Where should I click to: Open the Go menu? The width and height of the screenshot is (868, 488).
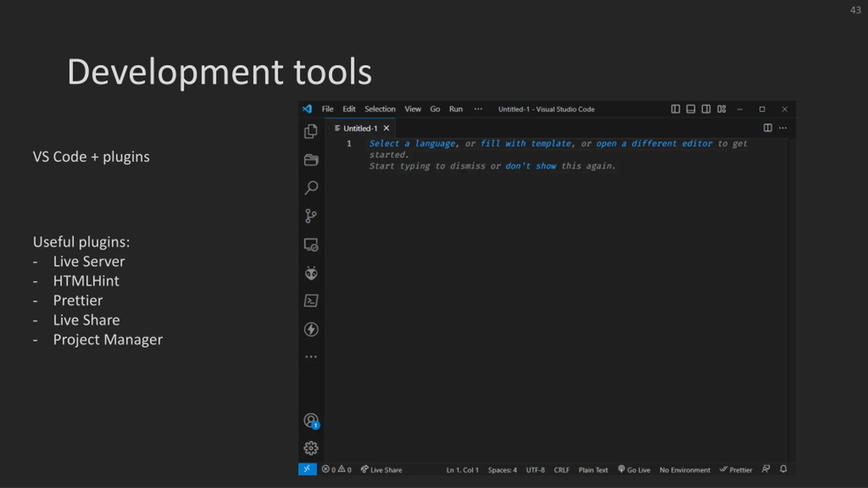coord(435,109)
